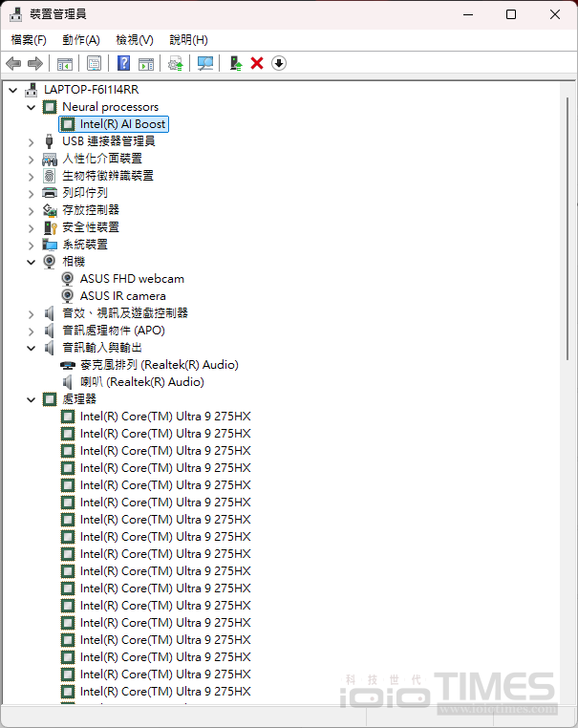Image resolution: width=578 pixels, height=728 pixels.
Task: Open Properties from the toolbar sheet icon
Action: click(94, 63)
